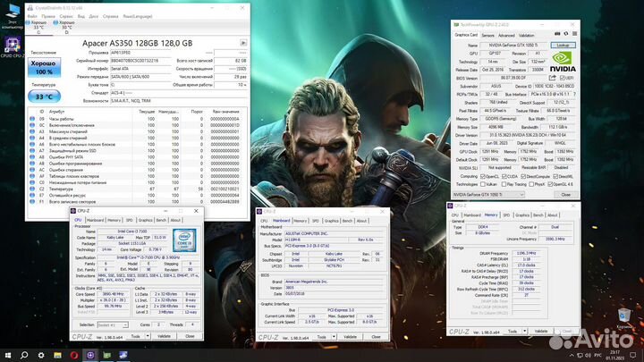Select disk D status icon in CrystalDiskInfo
This screenshot has width=644, height=362.
55,22
